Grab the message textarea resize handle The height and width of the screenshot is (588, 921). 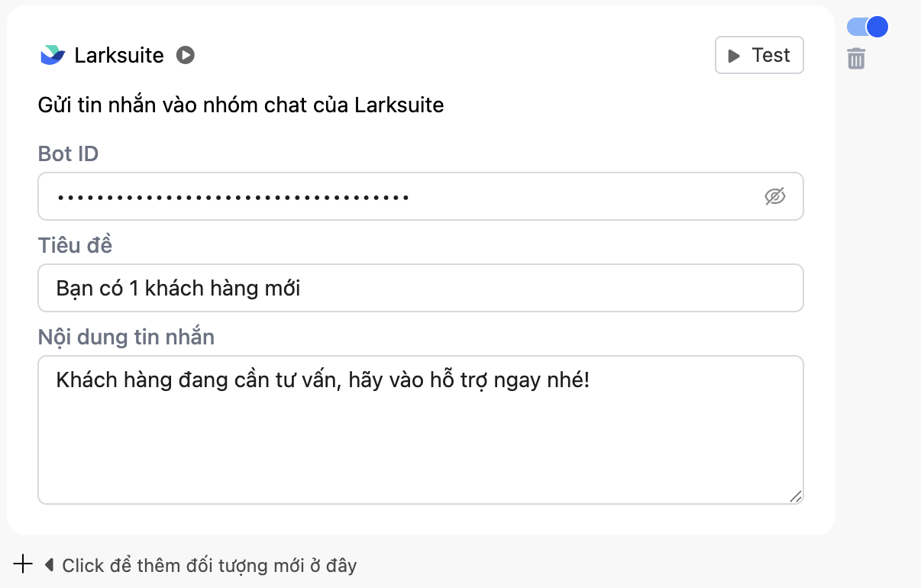tap(795, 496)
